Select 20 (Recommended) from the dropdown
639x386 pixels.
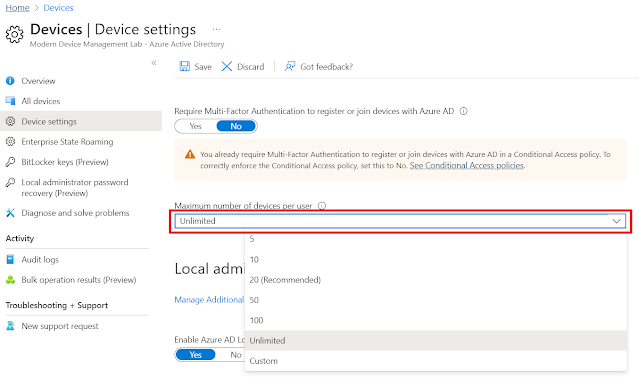(436, 280)
